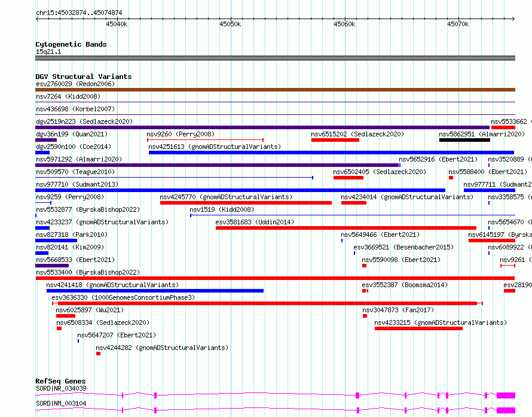Screen dimensions: 532x417
Task: Select esv3581683 (Uddin2014) label
Action: (255, 222)
